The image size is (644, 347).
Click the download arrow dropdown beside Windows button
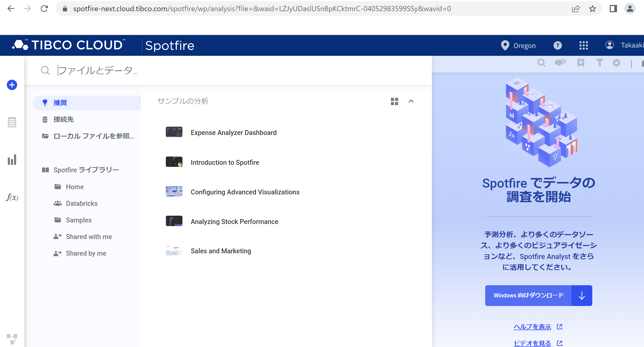coord(582,296)
